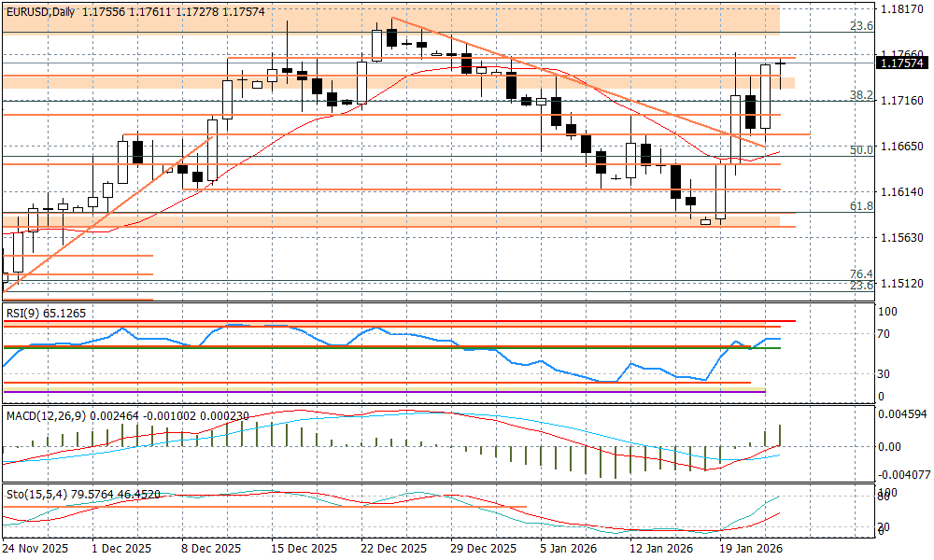
Task: Click the 38.2 Fibonacci level label
Action: coord(860,95)
